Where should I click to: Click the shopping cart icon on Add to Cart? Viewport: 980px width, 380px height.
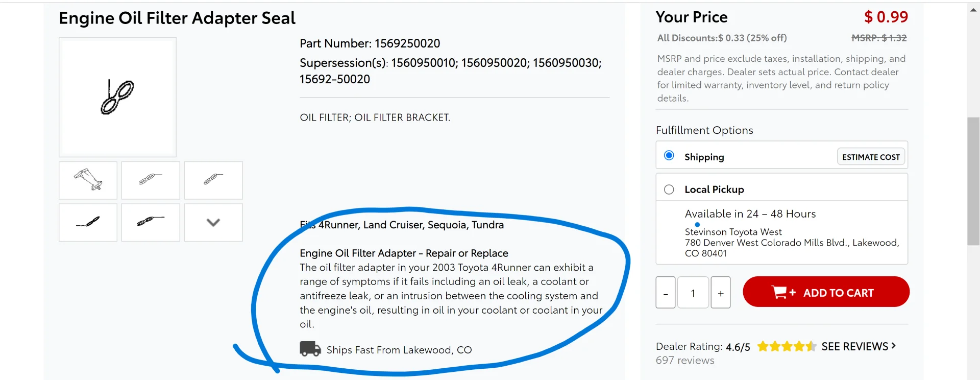pyautogui.click(x=779, y=292)
